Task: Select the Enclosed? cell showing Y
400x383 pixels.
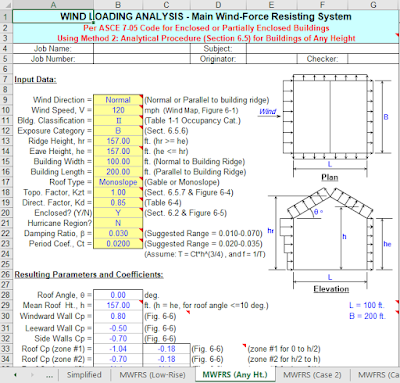Action: click(x=118, y=213)
